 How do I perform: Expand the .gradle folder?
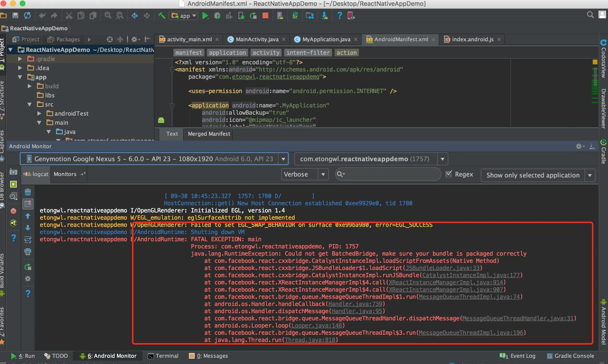(x=20, y=59)
